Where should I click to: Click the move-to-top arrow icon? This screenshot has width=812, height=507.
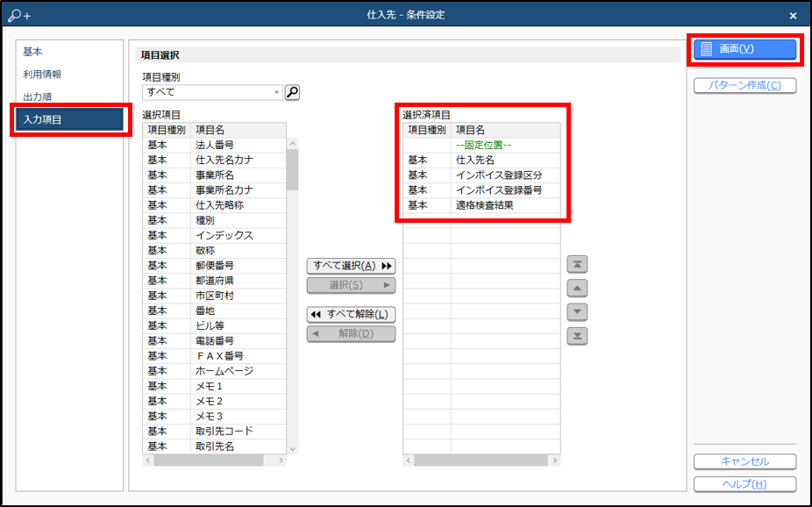tap(577, 265)
